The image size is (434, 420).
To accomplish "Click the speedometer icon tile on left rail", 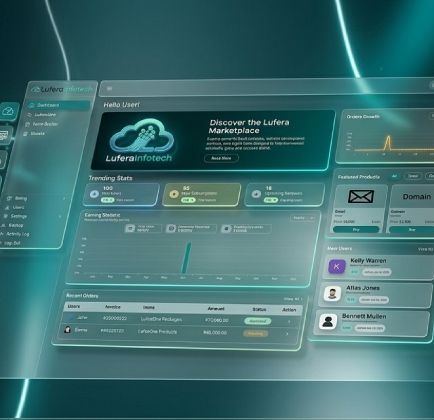I will (x=8, y=111).
